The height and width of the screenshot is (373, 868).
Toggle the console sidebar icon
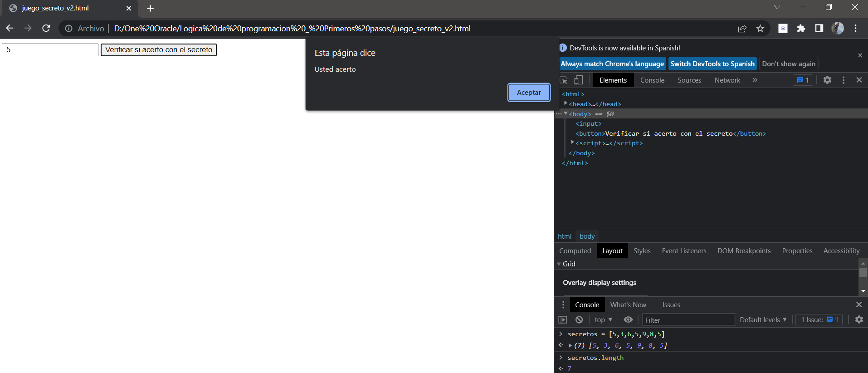click(x=563, y=319)
